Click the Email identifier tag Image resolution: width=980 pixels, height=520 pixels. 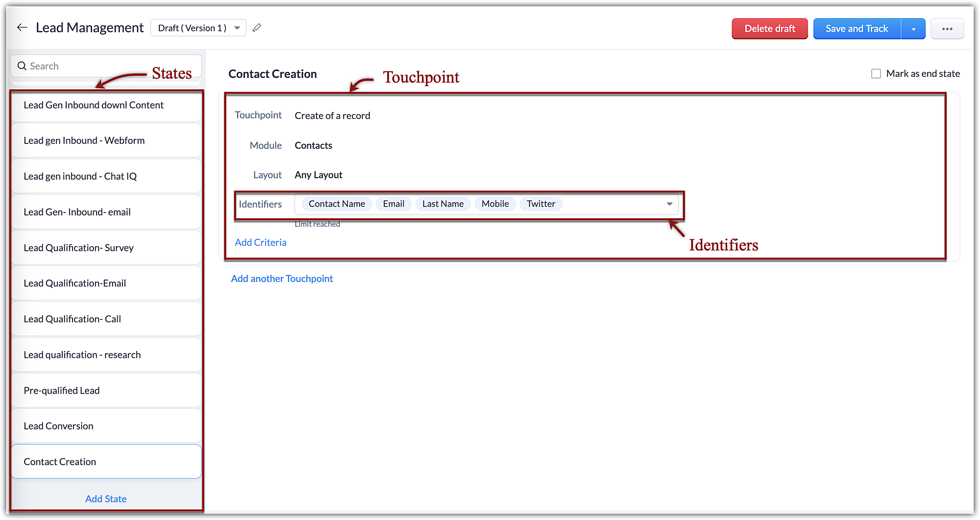tap(393, 204)
